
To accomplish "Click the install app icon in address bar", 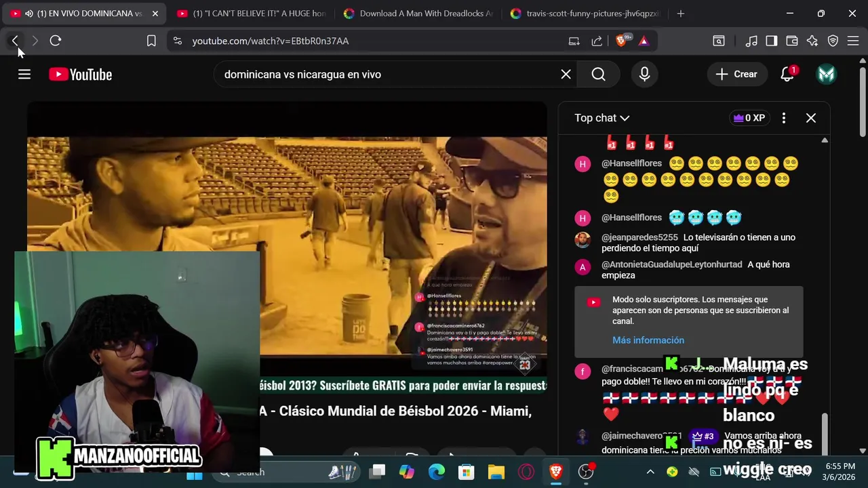I will click(x=574, y=41).
